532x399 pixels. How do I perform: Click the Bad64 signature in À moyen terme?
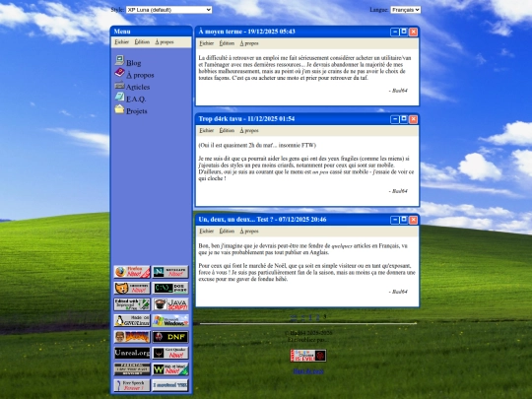click(x=398, y=91)
